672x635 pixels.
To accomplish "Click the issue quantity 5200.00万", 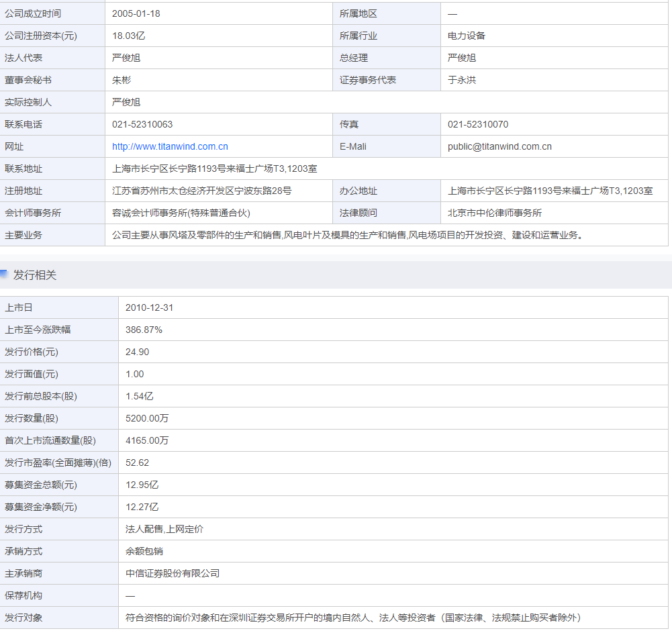I will coord(146,419).
